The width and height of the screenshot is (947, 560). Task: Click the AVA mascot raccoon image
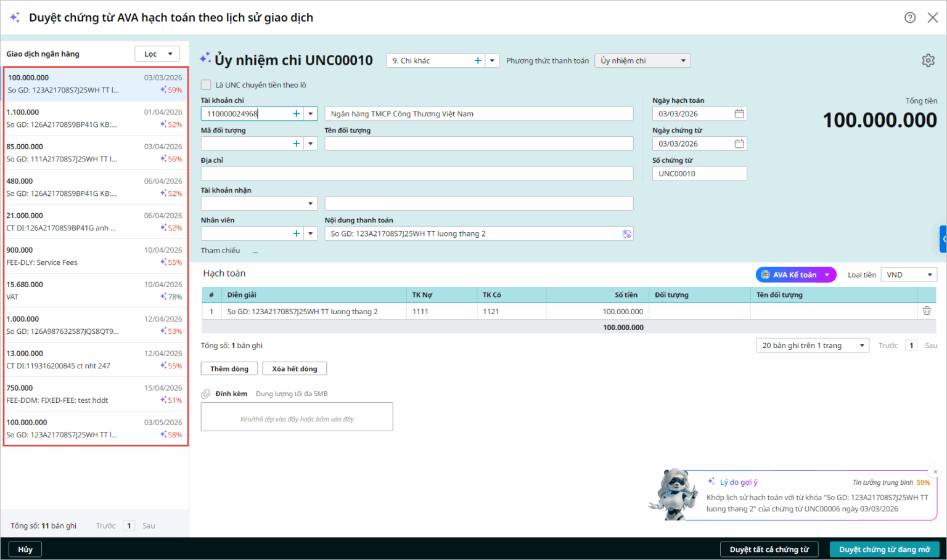pyautogui.click(x=673, y=493)
